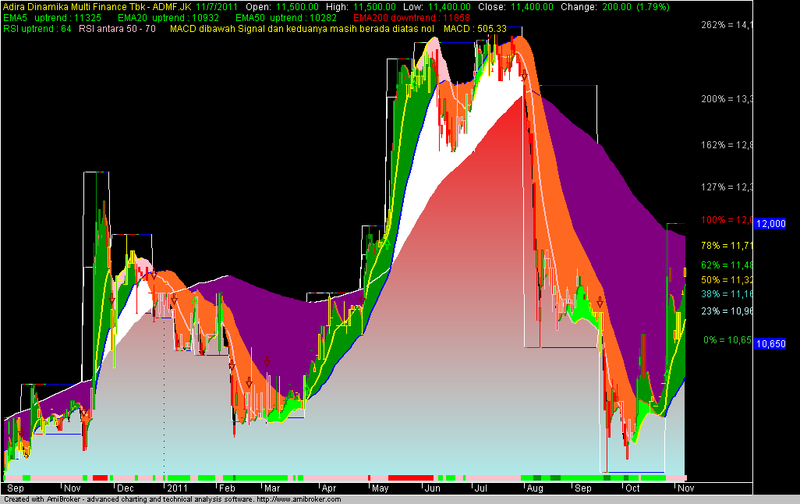This screenshot has height=504, width=800.
Task: Click the green '0% = 10,65' Fibonacci label
Action: pos(728,340)
